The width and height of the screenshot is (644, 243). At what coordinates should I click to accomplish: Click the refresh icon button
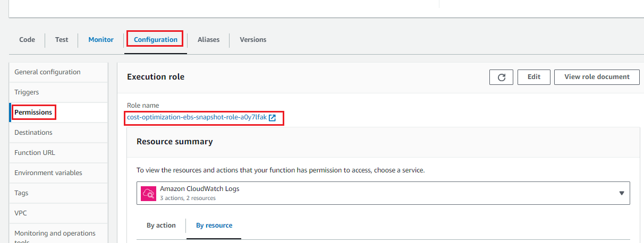[x=501, y=77]
